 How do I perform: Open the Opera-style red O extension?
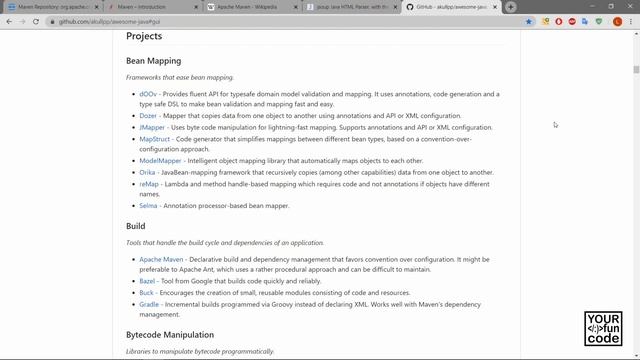[x=559, y=22]
